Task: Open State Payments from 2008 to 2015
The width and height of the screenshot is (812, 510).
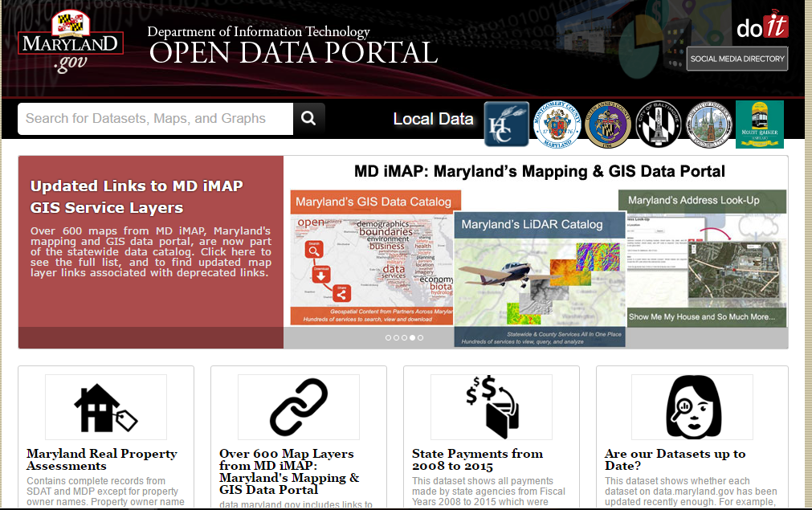Action: pyautogui.click(x=477, y=459)
